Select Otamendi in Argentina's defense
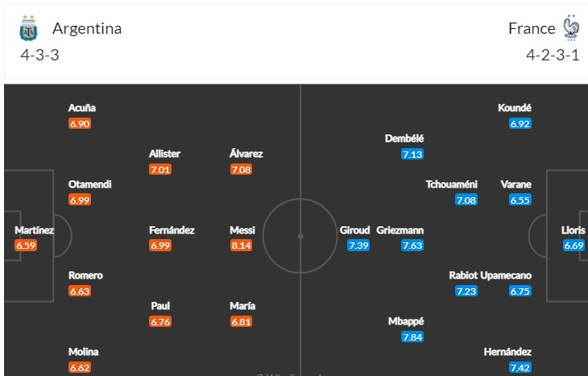The height and width of the screenshot is (376, 588). pyautogui.click(x=89, y=184)
